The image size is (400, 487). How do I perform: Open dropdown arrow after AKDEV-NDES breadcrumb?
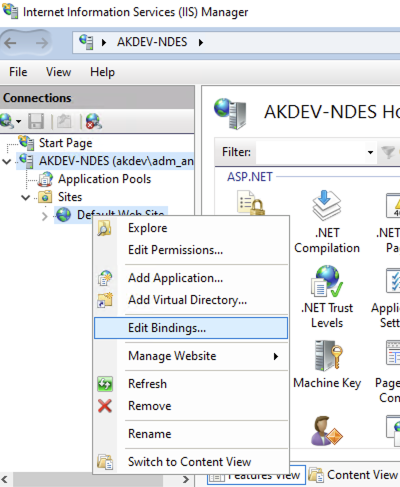pos(201,42)
